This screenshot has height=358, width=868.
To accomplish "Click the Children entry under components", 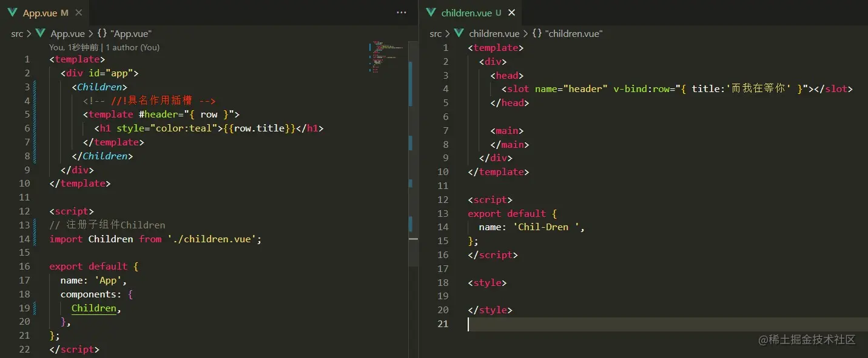I will pos(94,308).
